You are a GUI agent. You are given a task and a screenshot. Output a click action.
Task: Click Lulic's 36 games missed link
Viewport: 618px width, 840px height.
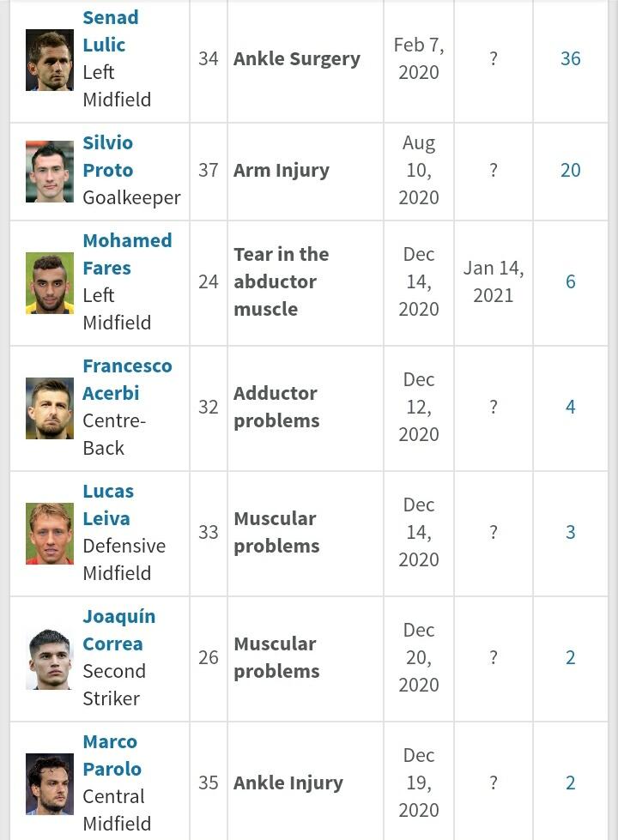570,59
